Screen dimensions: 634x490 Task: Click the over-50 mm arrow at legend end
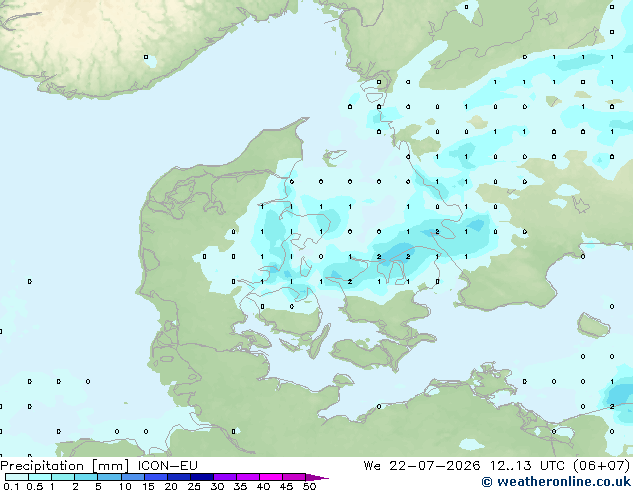pyautogui.click(x=317, y=477)
